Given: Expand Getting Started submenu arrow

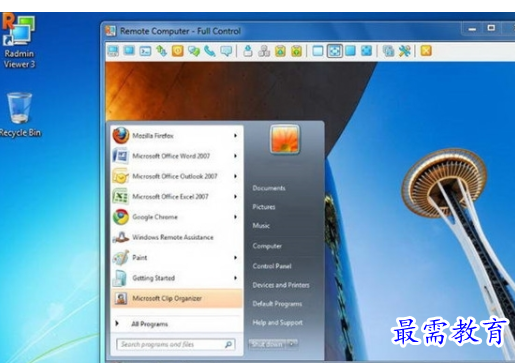Looking at the screenshot, I should click(x=235, y=278).
